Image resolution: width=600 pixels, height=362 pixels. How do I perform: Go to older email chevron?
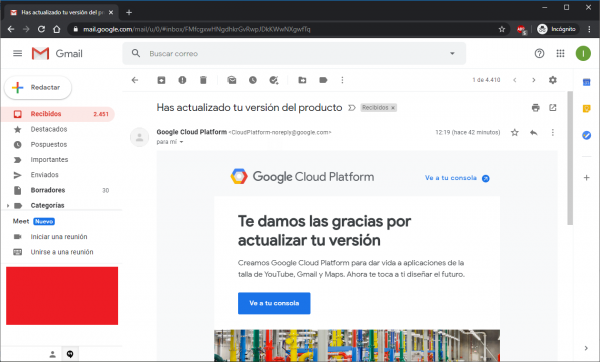[533, 80]
